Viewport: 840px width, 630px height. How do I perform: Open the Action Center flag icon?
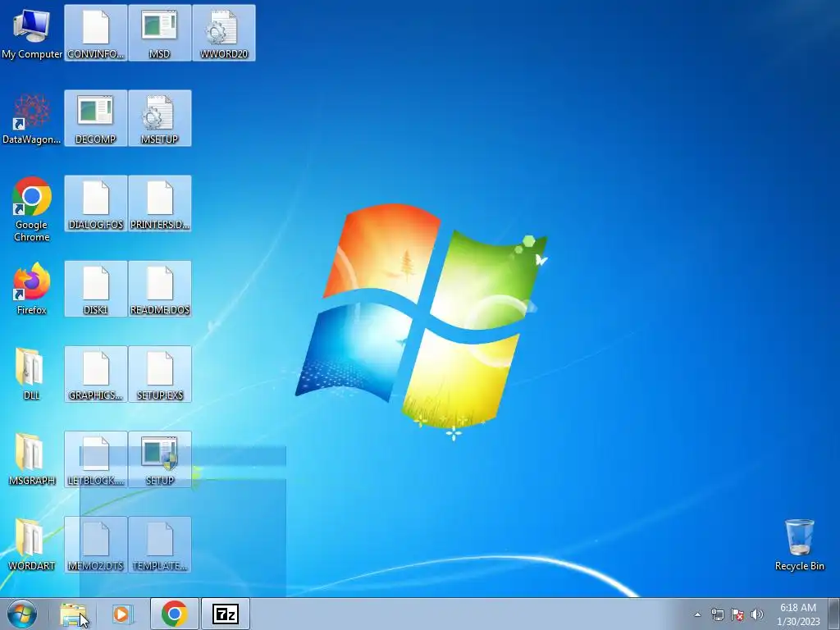(737, 614)
